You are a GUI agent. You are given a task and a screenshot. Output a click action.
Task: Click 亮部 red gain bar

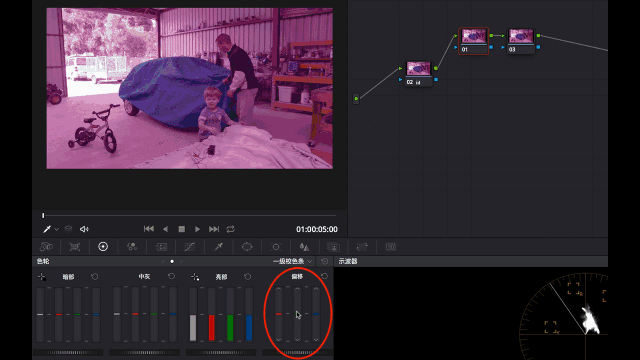211,314
